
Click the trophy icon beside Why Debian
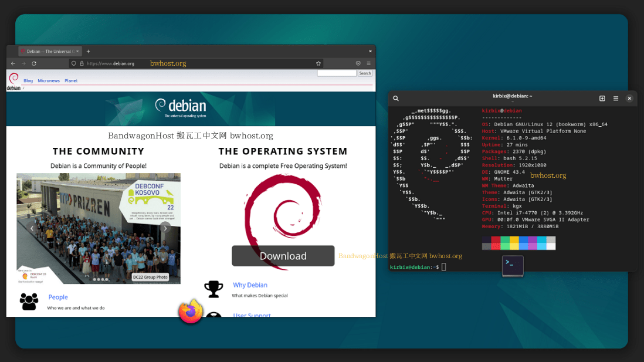click(213, 289)
